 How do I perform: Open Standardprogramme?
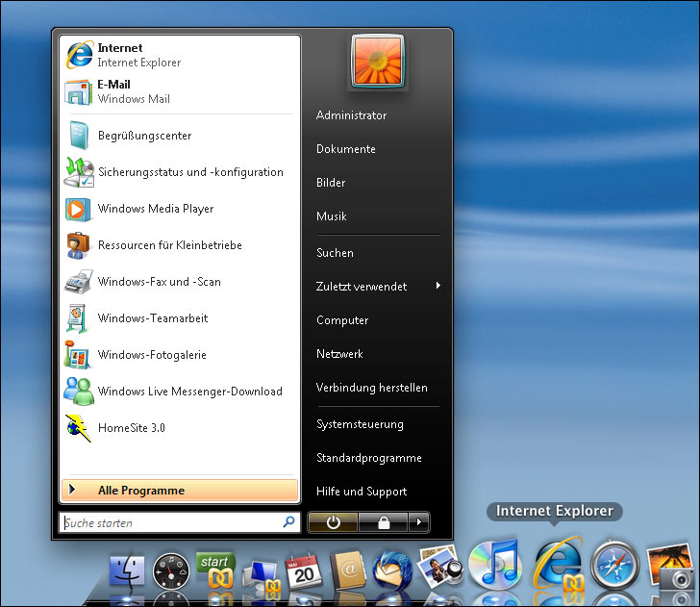click(369, 458)
